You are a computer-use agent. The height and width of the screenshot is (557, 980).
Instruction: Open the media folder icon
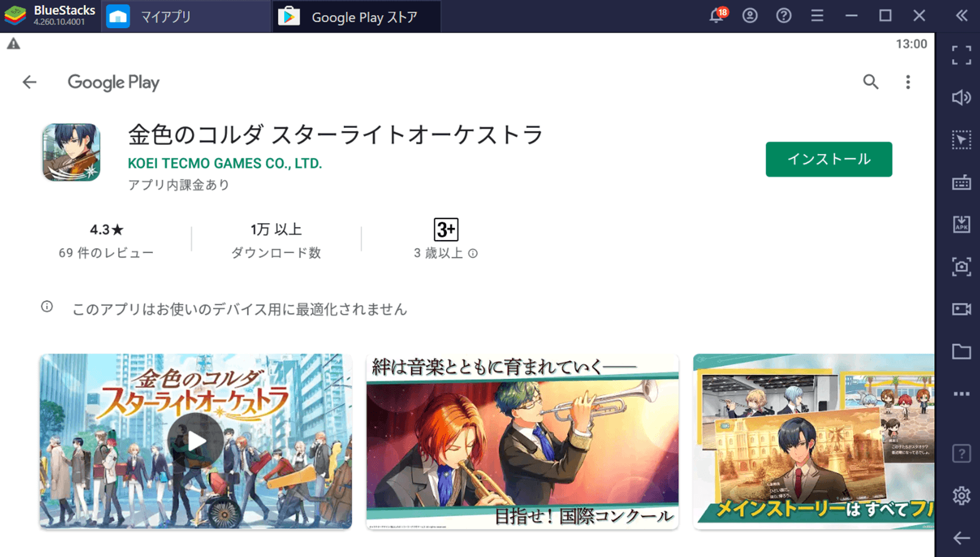pyautogui.click(x=961, y=351)
